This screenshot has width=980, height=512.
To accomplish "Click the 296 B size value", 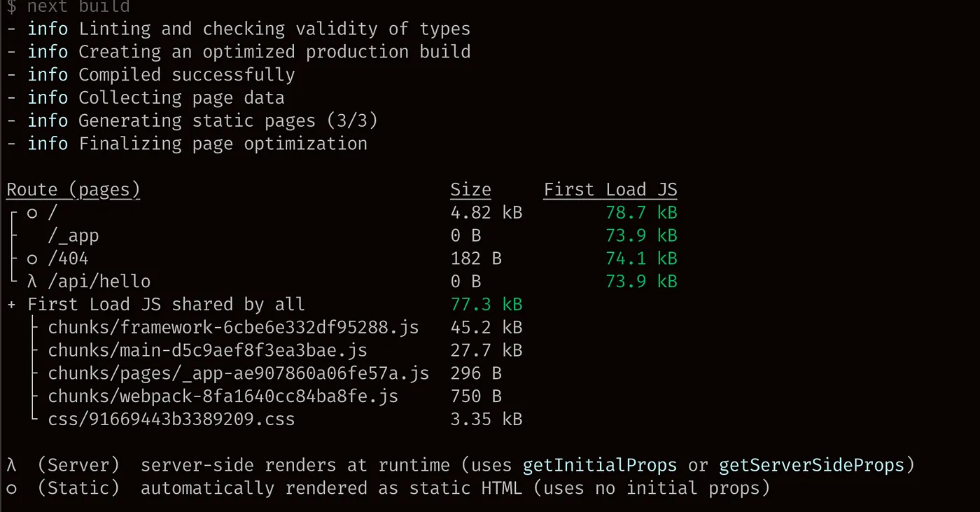I will 476,373.
